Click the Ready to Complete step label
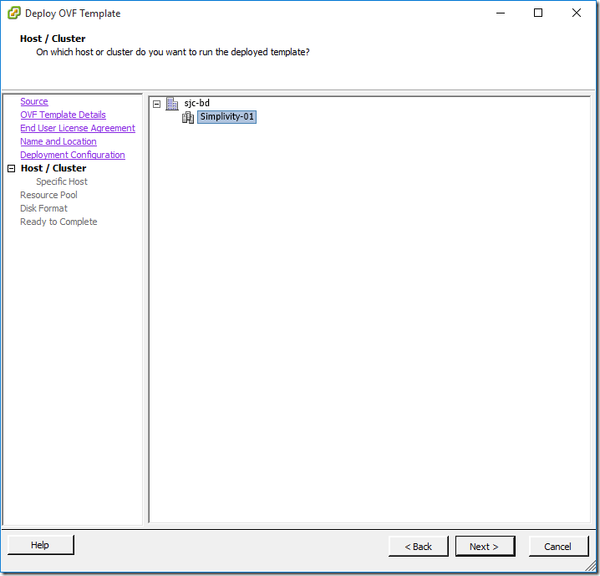600x576 pixels. 59,222
